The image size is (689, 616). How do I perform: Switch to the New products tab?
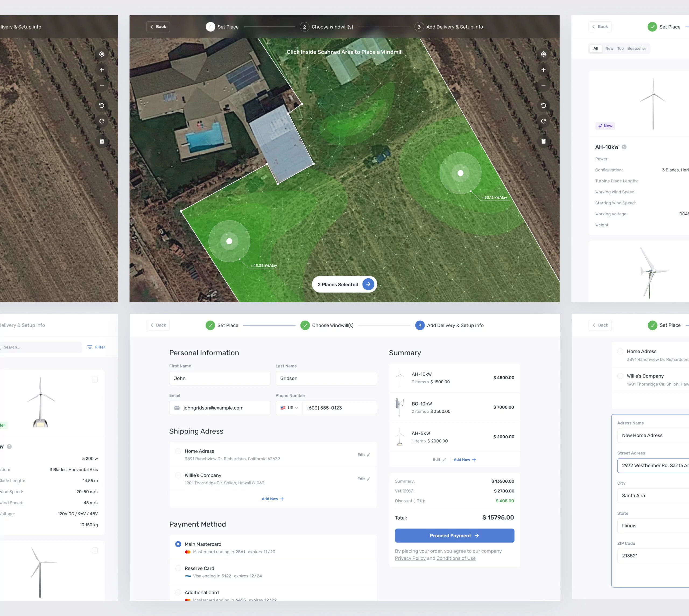tap(609, 48)
